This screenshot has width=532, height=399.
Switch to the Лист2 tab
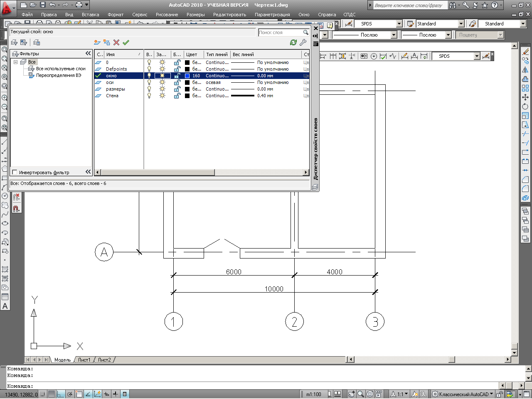pos(104,360)
